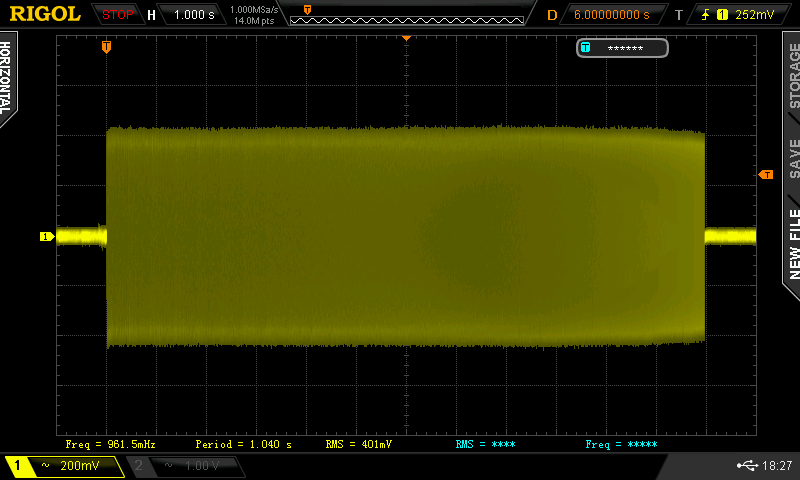800x480 pixels.
Task: Select the 1.000 s horizontal timebase value
Action: [194, 15]
